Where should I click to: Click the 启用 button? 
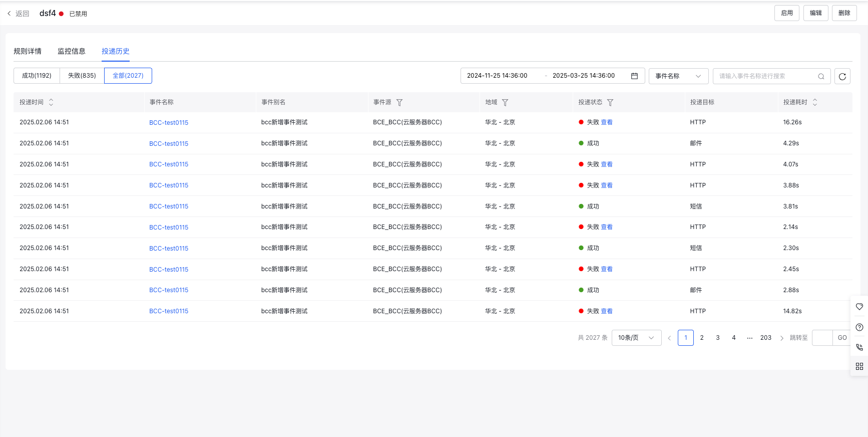(x=787, y=13)
